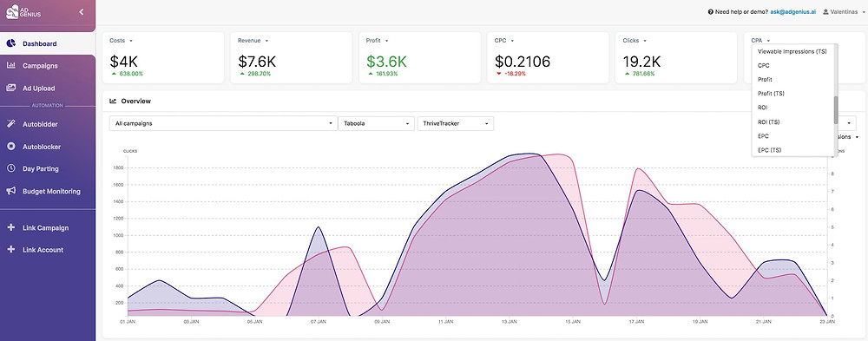Open the Costs metric dropdown
Image resolution: width=868 pixels, height=341 pixels.
pyautogui.click(x=122, y=41)
